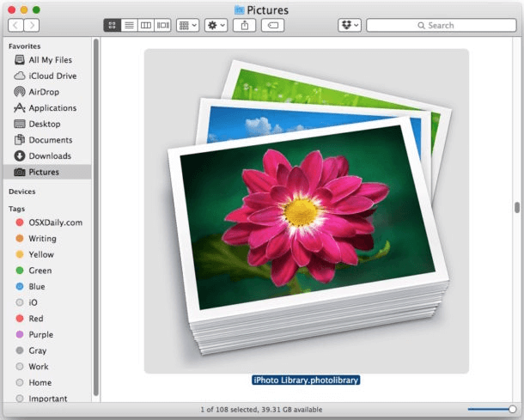Image resolution: width=524 pixels, height=420 pixels.
Task: Open AirDrop from the sidebar
Action: click(45, 92)
